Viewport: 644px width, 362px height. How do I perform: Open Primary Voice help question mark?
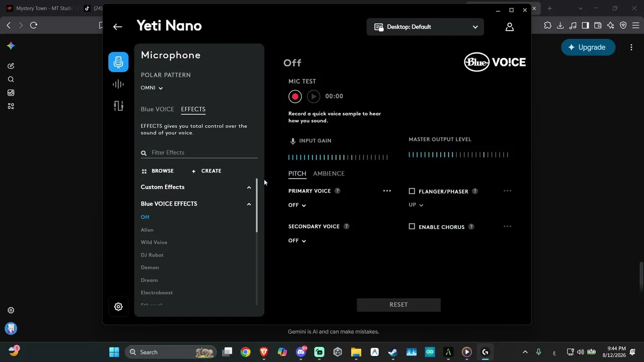click(x=338, y=191)
